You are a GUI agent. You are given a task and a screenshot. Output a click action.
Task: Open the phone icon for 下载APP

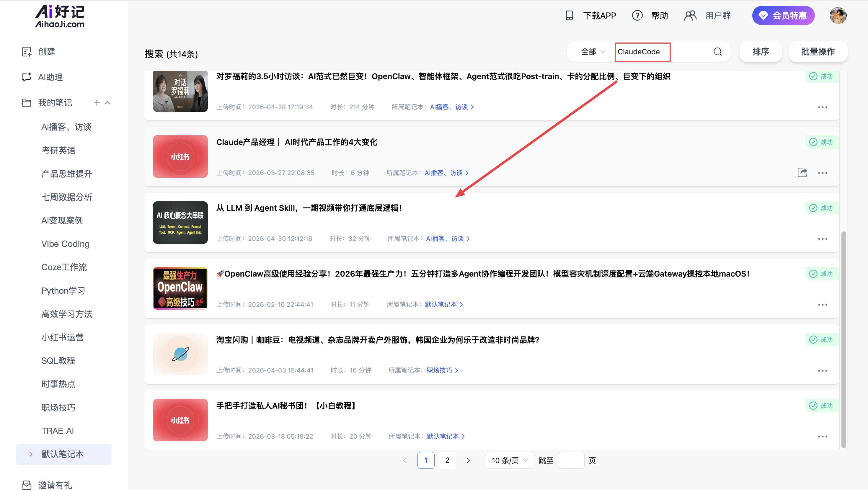(569, 16)
